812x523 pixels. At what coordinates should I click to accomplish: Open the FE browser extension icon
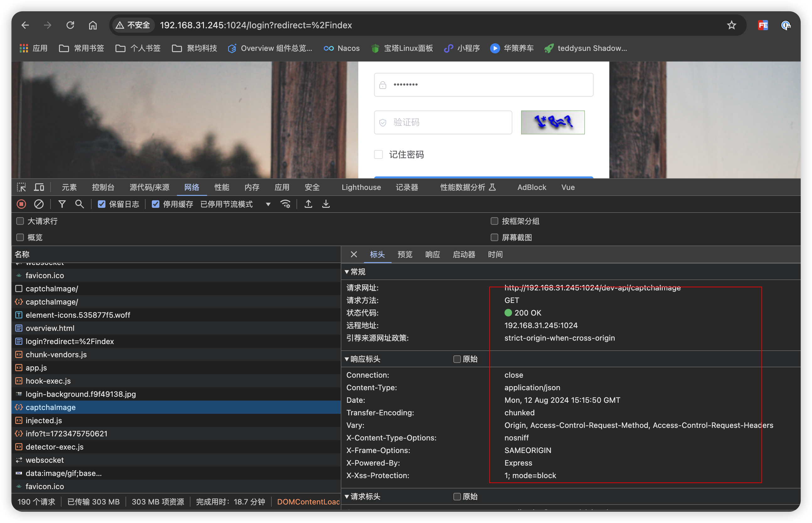coord(763,25)
